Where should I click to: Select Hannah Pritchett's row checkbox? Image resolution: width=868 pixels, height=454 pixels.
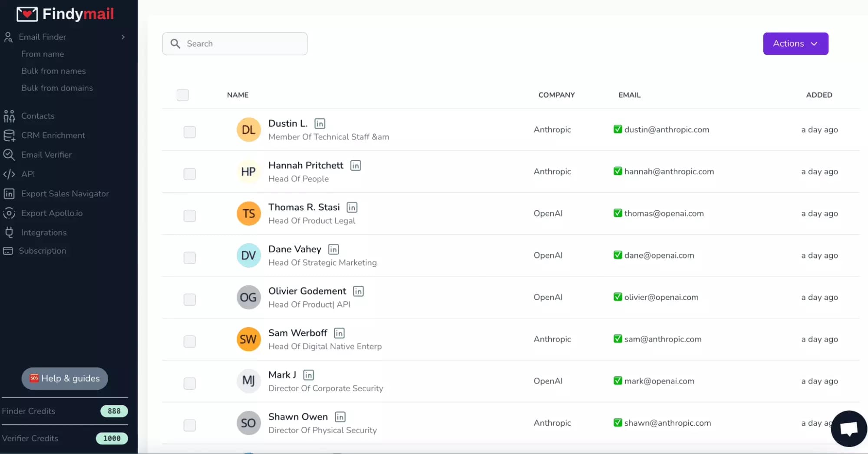(x=190, y=174)
